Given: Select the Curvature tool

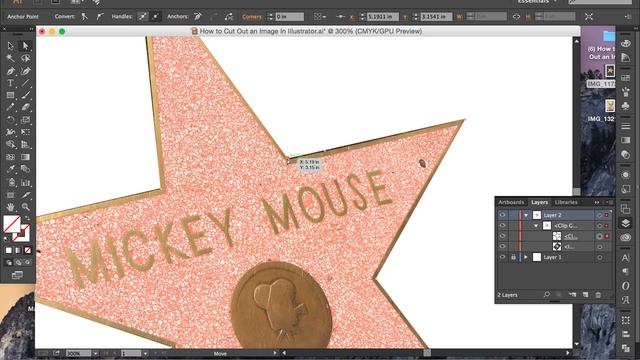Looking at the screenshot, I should [25, 71].
